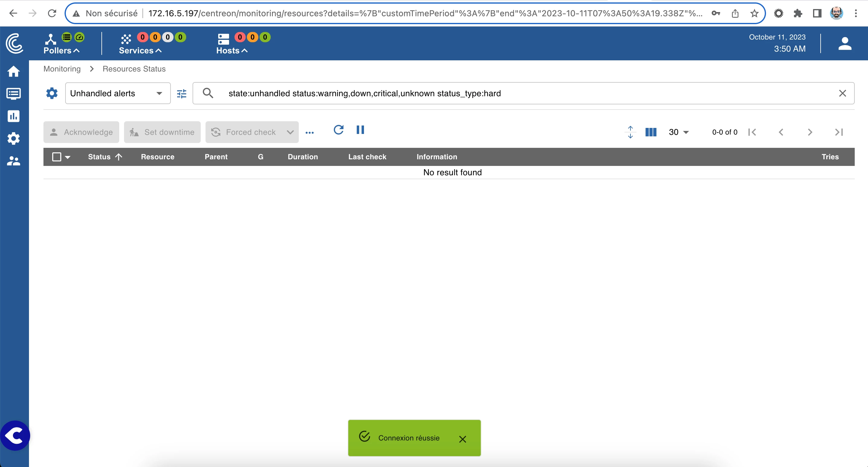Open the Home icon in sidebar
The height and width of the screenshot is (467, 868).
(14, 71)
